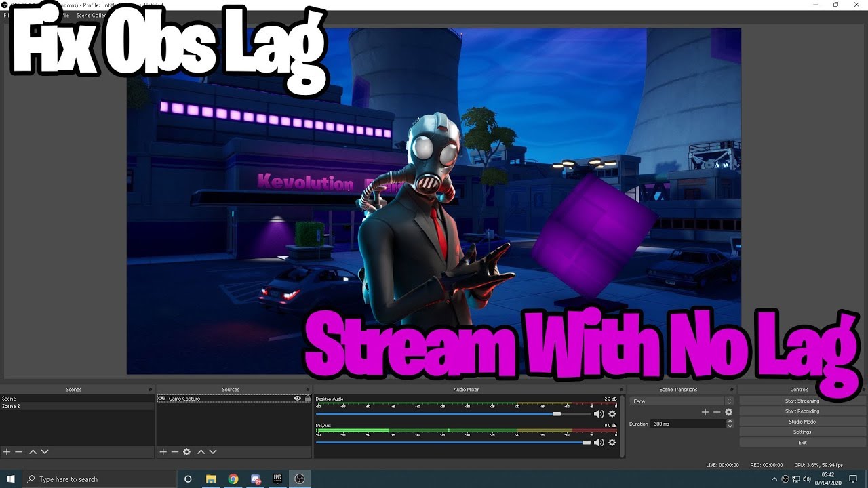Open system volume tray icon
This screenshot has width=868, height=488.
click(807, 479)
